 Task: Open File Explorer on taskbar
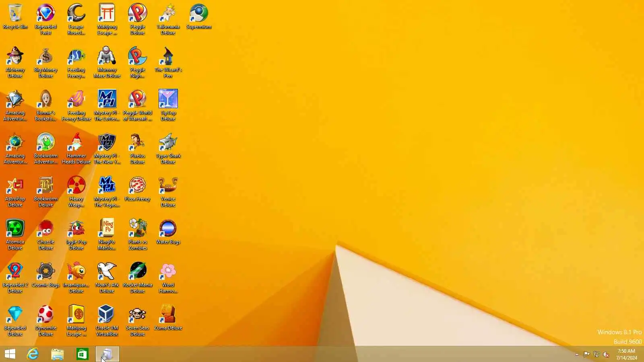click(x=58, y=354)
